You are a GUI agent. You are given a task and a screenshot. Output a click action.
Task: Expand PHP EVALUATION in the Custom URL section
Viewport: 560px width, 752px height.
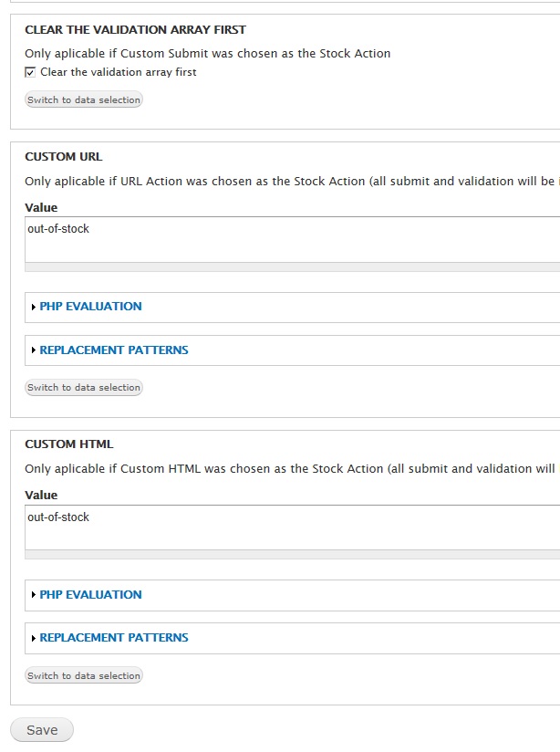point(88,307)
